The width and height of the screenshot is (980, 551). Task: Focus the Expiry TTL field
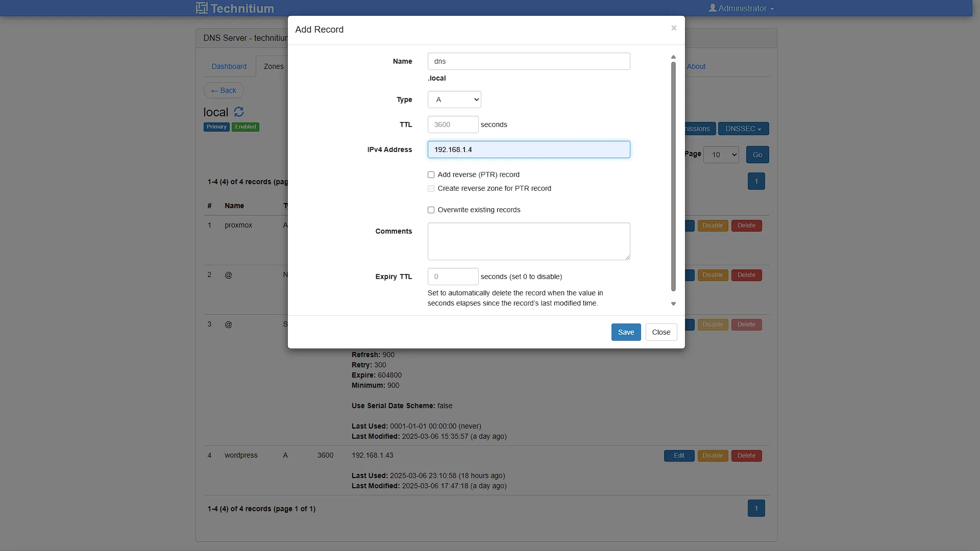453,277
